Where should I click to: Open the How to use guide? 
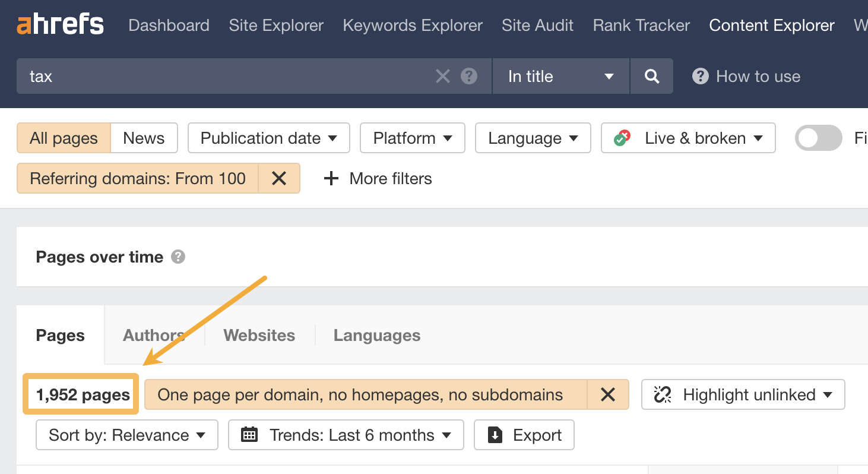[746, 76]
